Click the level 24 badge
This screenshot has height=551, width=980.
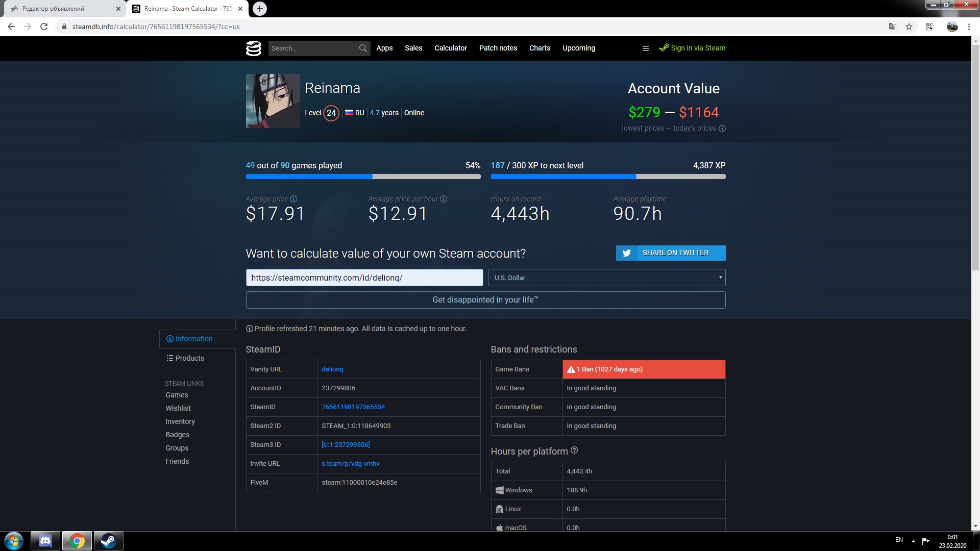click(x=331, y=113)
